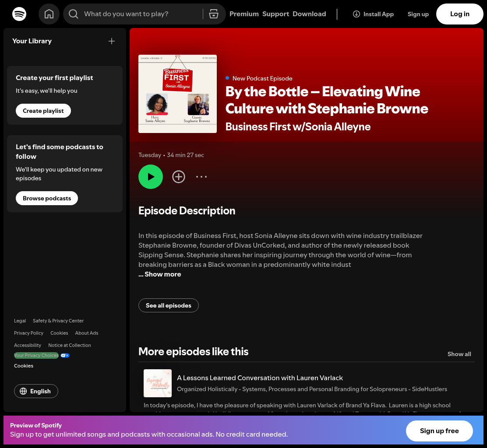Open the English language selector
Viewport: 487px width, 448px height.
pyautogui.click(x=36, y=391)
